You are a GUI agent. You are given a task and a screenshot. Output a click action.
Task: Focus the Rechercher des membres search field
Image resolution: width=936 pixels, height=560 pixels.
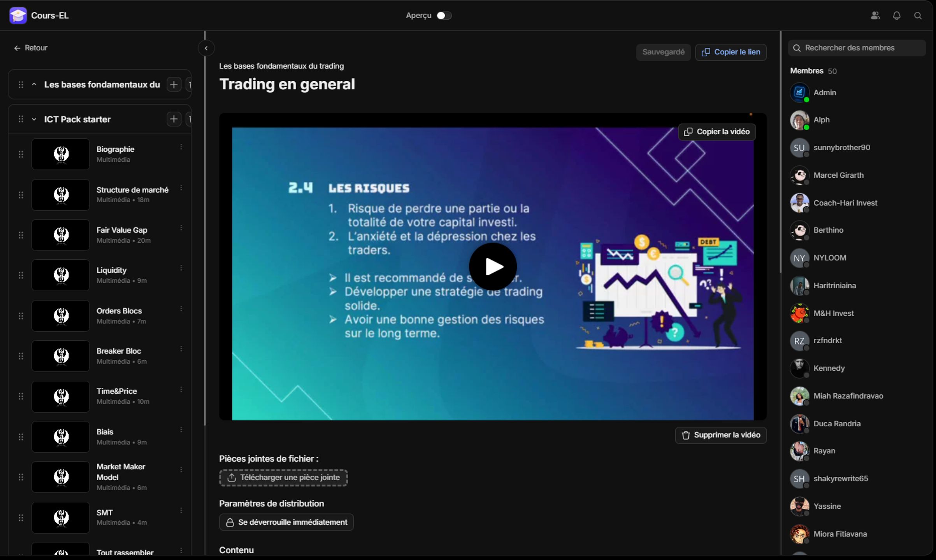click(857, 48)
